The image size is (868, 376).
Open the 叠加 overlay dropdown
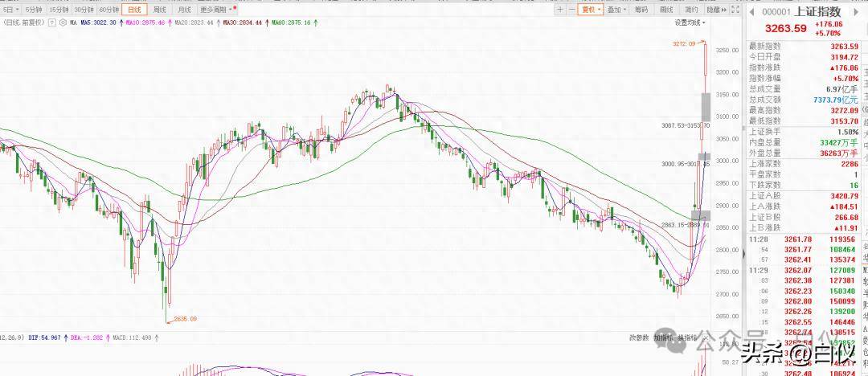tap(616, 10)
